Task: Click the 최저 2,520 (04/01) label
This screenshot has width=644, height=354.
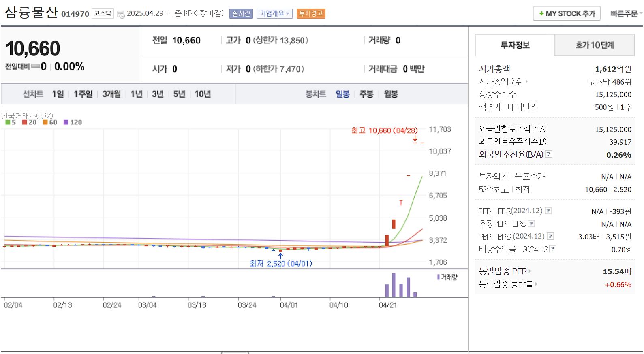Action: coord(281,264)
